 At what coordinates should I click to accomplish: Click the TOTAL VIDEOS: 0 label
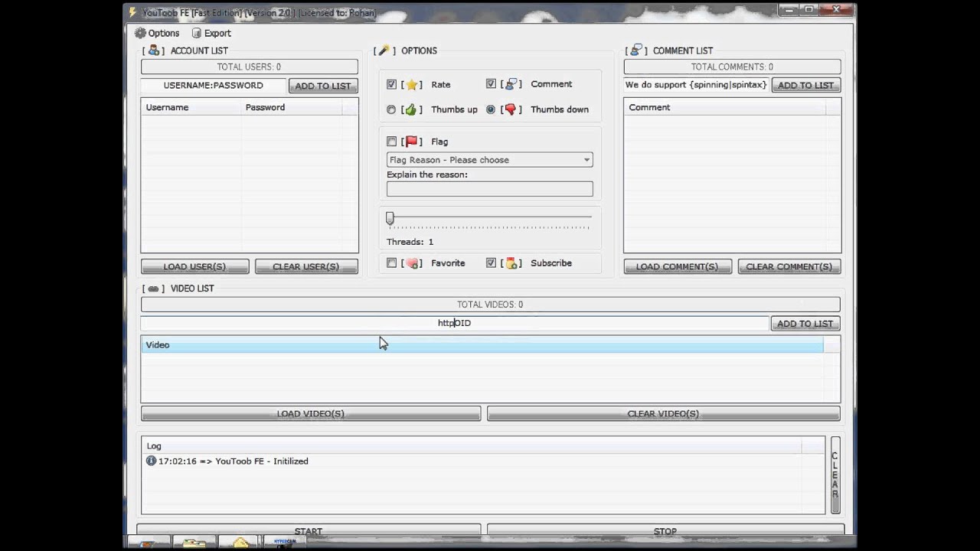point(490,305)
